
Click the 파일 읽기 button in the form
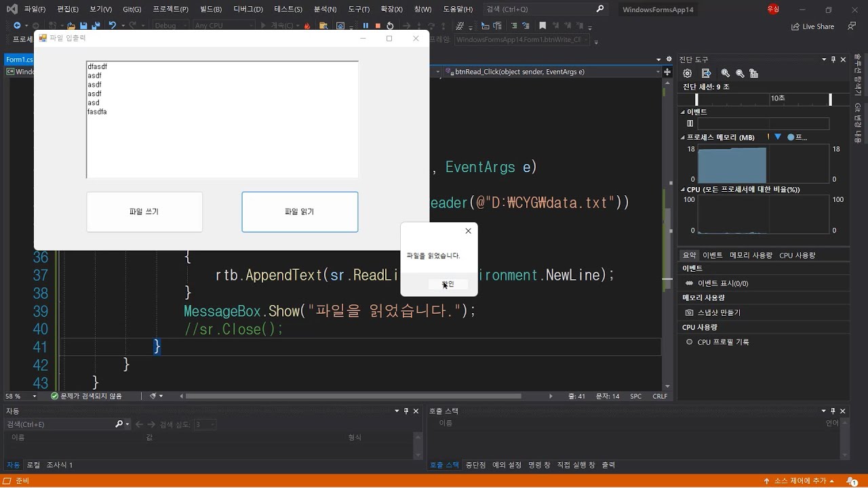tap(300, 212)
